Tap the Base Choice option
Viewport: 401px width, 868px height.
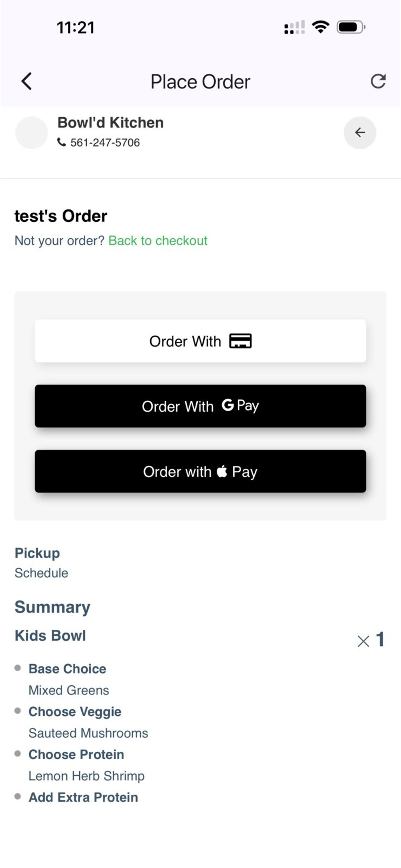pos(67,668)
